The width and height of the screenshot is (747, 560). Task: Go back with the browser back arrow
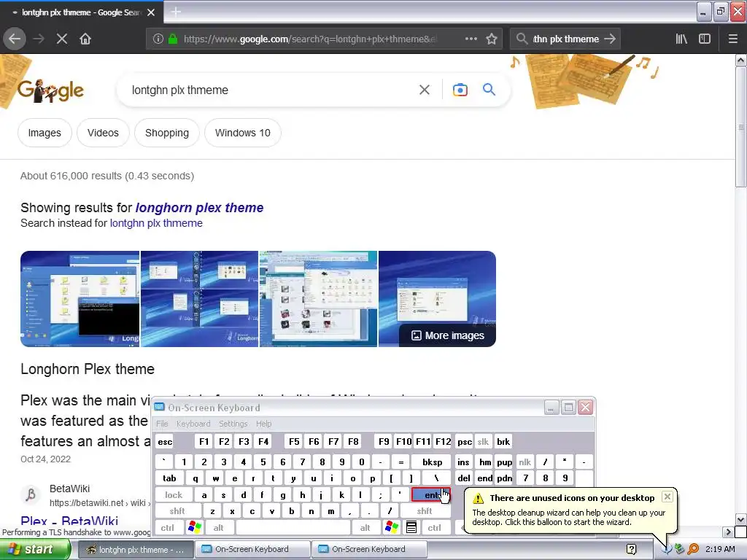pos(15,39)
